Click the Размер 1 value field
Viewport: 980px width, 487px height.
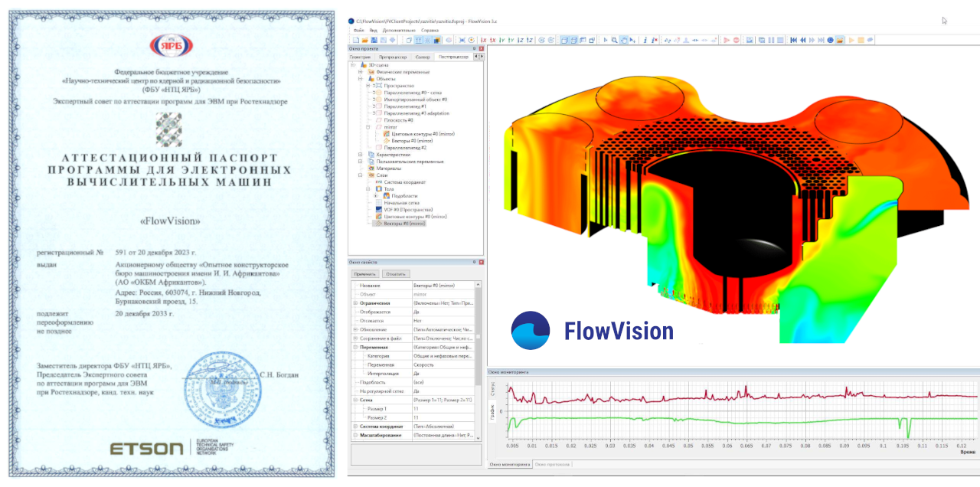[x=442, y=408]
